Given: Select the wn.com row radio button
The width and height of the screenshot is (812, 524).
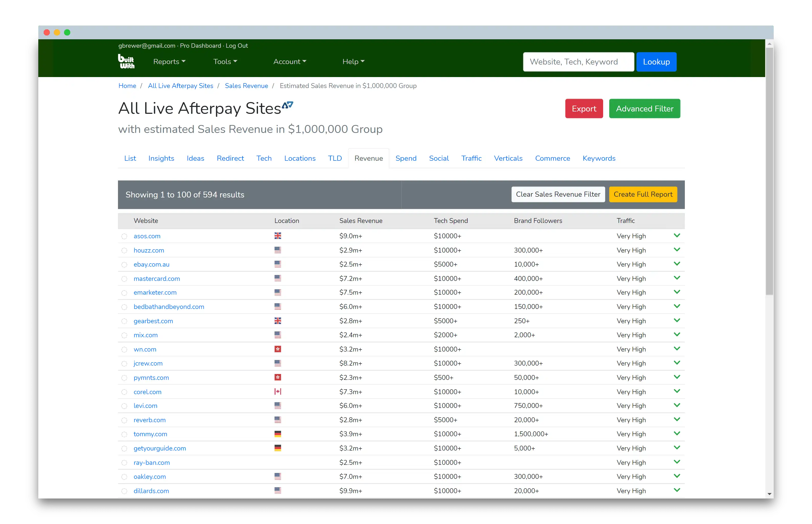Looking at the screenshot, I should pyautogui.click(x=124, y=350).
